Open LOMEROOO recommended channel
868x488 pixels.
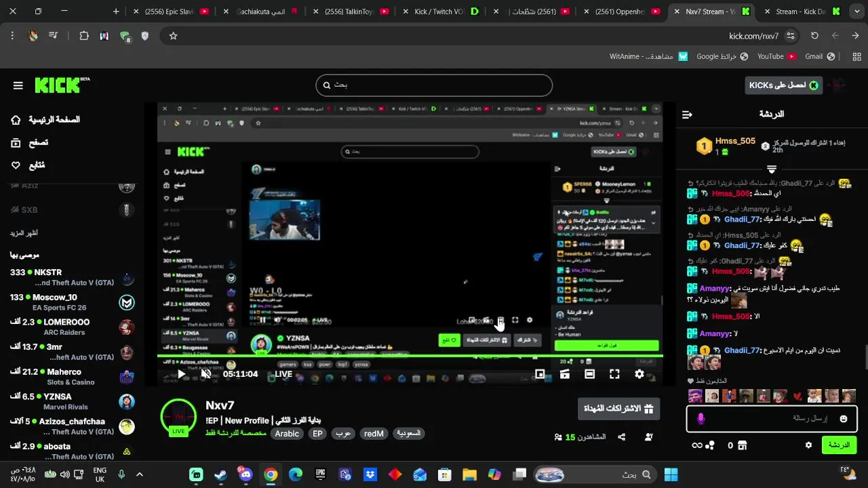(72, 327)
